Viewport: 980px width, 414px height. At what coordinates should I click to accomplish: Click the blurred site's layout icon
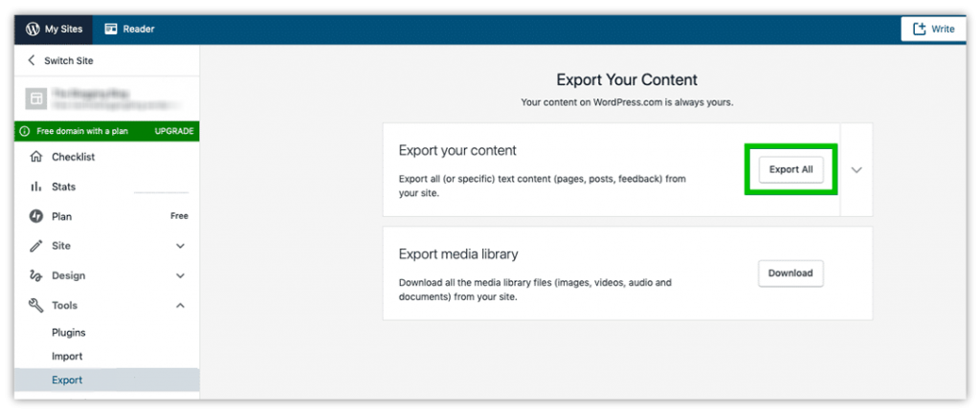[36, 98]
